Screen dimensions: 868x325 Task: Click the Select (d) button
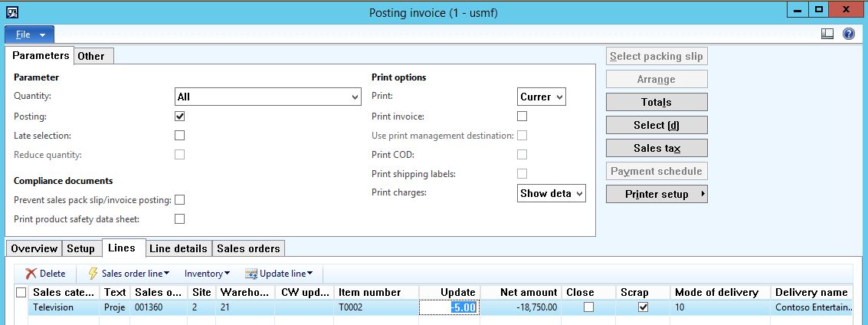click(657, 125)
